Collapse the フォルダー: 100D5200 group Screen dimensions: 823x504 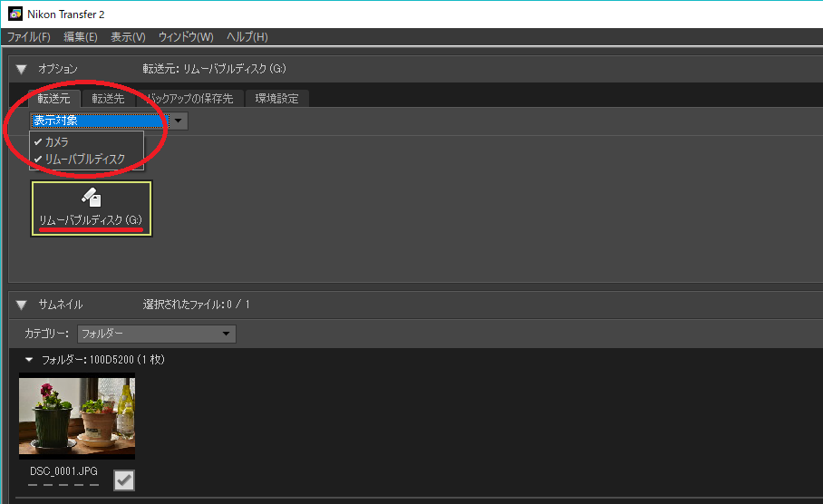[29, 360]
